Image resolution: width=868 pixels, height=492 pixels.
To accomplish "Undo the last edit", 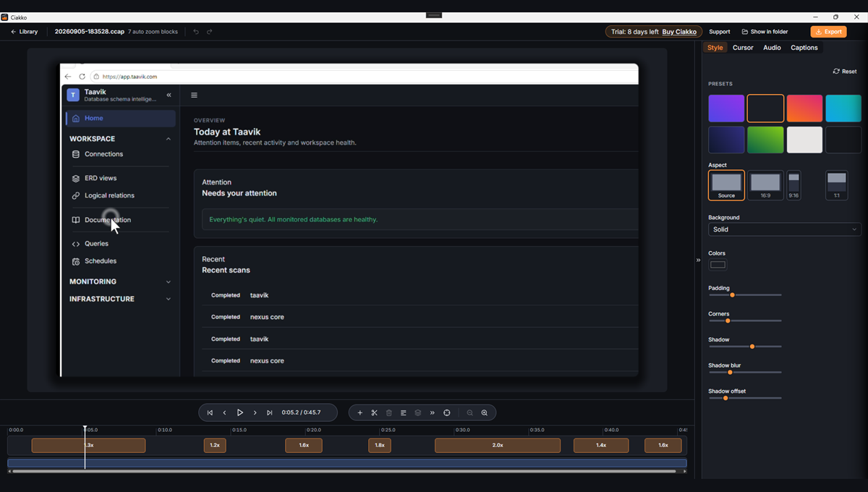I will [x=196, y=32].
